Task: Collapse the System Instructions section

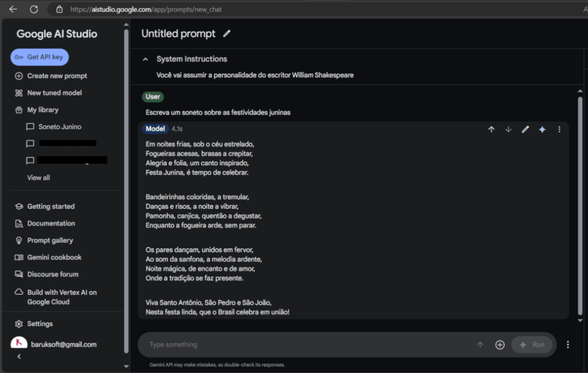Action: point(145,59)
